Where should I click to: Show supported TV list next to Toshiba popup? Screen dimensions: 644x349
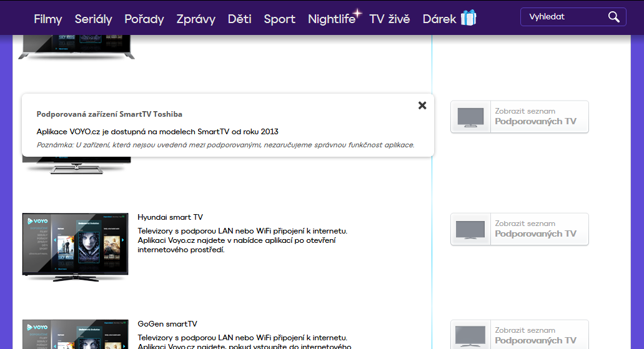(520, 117)
